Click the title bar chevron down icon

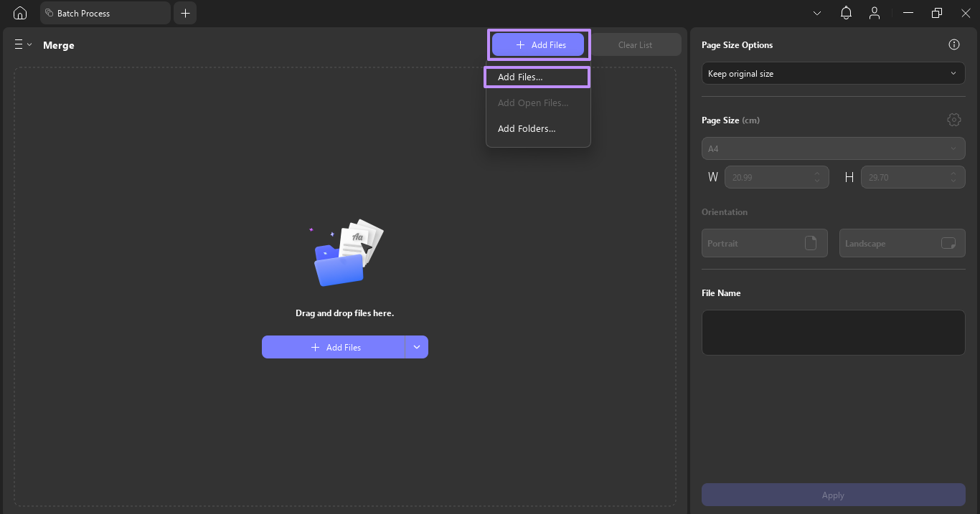click(817, 13)
